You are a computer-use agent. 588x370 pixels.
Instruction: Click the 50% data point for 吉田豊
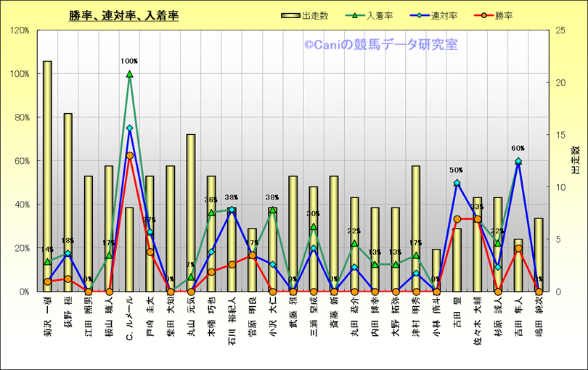coord(457,183)
